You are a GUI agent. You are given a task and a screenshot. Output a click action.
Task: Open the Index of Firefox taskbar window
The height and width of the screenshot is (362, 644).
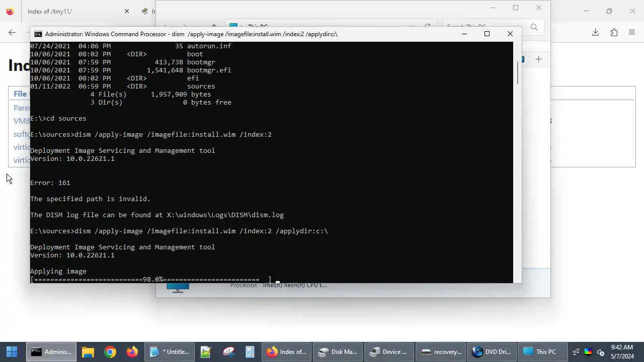286,352
